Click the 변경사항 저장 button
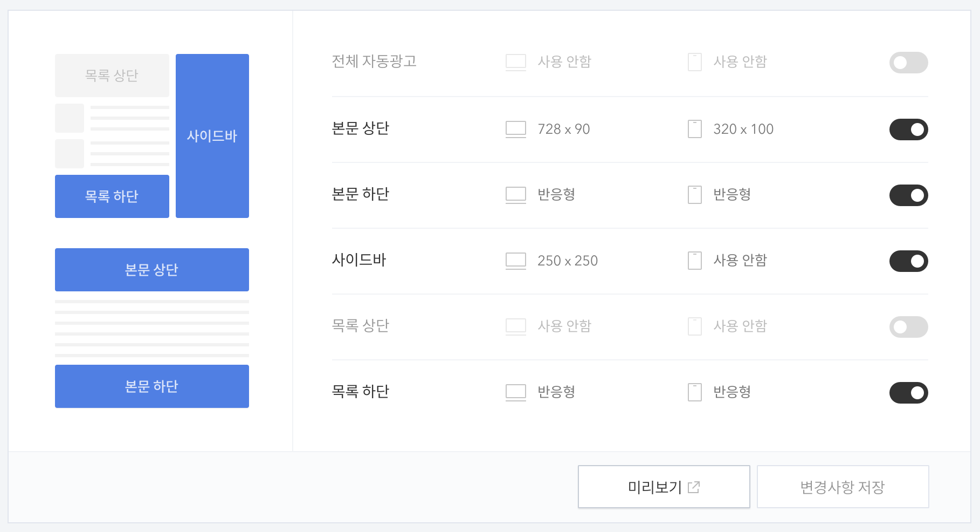 (843, 487)
